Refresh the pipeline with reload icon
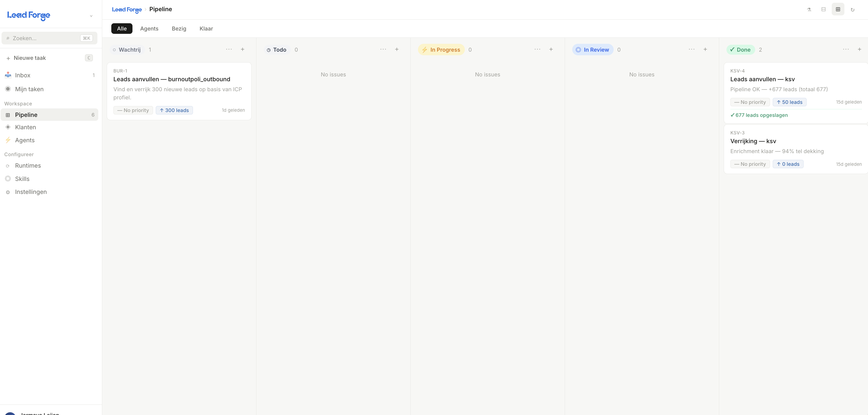868x415 pixels. point(853,9)
